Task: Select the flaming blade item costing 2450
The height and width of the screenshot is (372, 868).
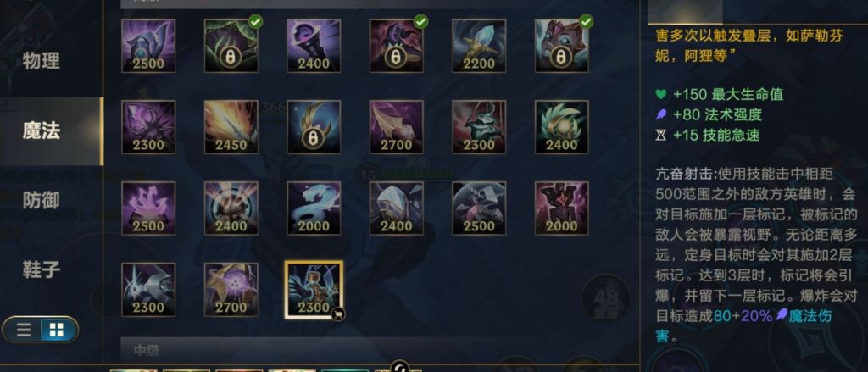Action: [231, 127]
